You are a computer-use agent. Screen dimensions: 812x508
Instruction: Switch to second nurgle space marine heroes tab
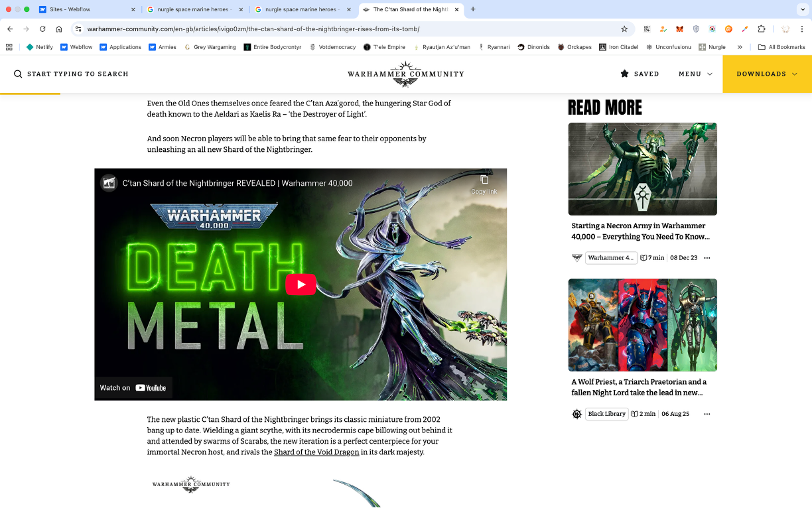[302, 9]
